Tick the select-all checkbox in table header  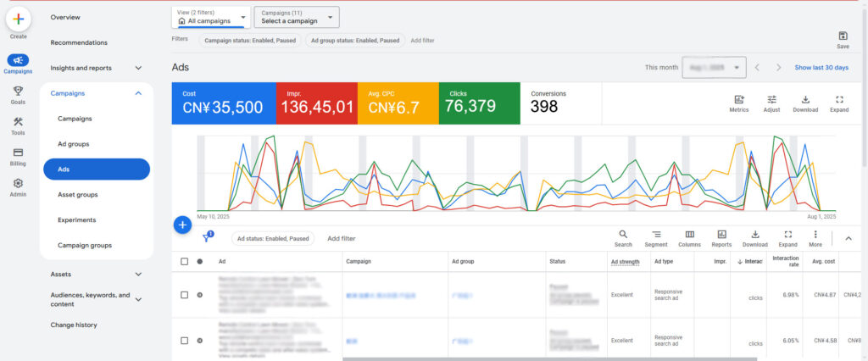pyautogui.click(x=185, y=262)
